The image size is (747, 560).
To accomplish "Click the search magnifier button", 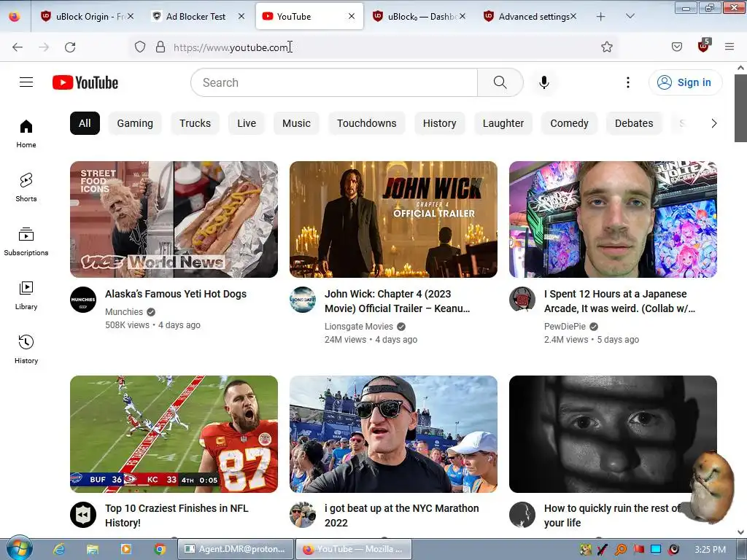I will click(500, 82).
